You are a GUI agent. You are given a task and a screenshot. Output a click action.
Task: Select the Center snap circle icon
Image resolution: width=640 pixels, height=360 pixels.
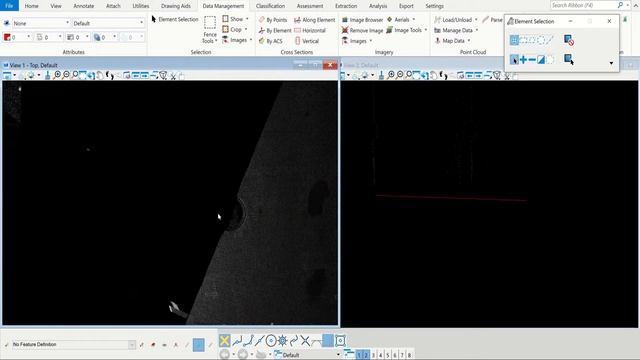click(271, 340)
